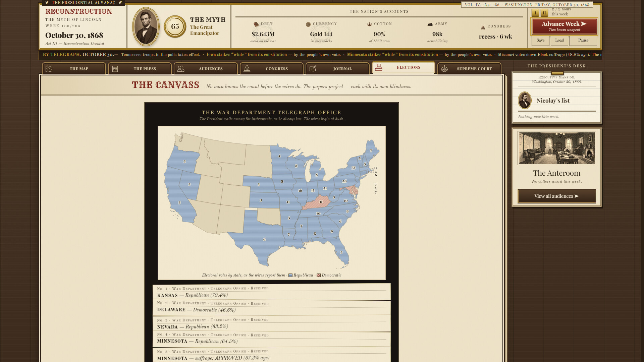Save the game

540,41
